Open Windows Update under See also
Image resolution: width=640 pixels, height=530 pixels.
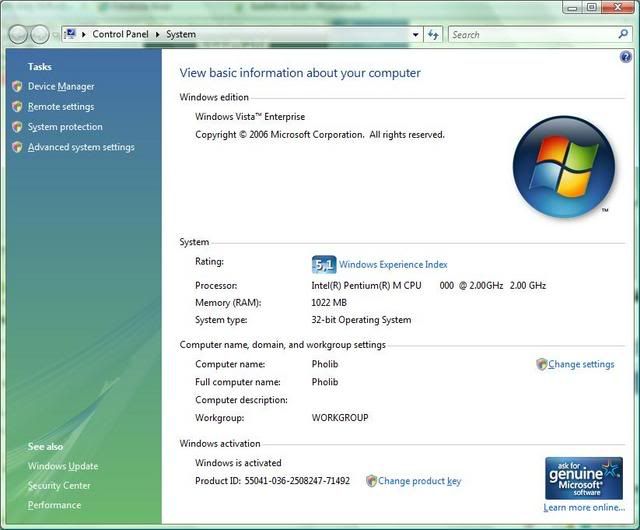coord(63,466)
